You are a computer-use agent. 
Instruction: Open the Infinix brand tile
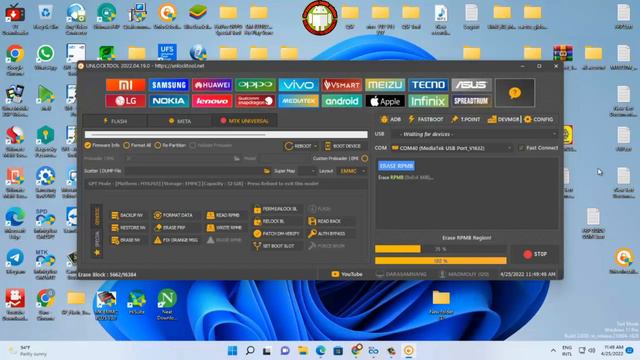pyautogui.click(x=428, y=101)
